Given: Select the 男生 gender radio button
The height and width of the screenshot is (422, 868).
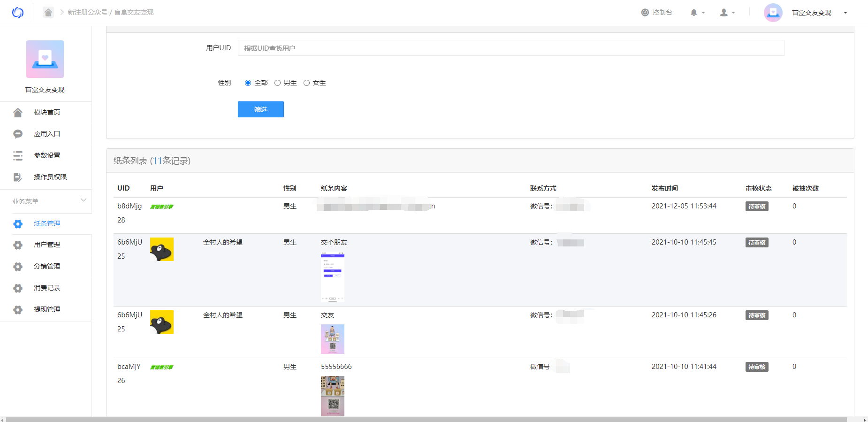Looking at the screenshot, I should pyautogui.click(x=277, y=83).
